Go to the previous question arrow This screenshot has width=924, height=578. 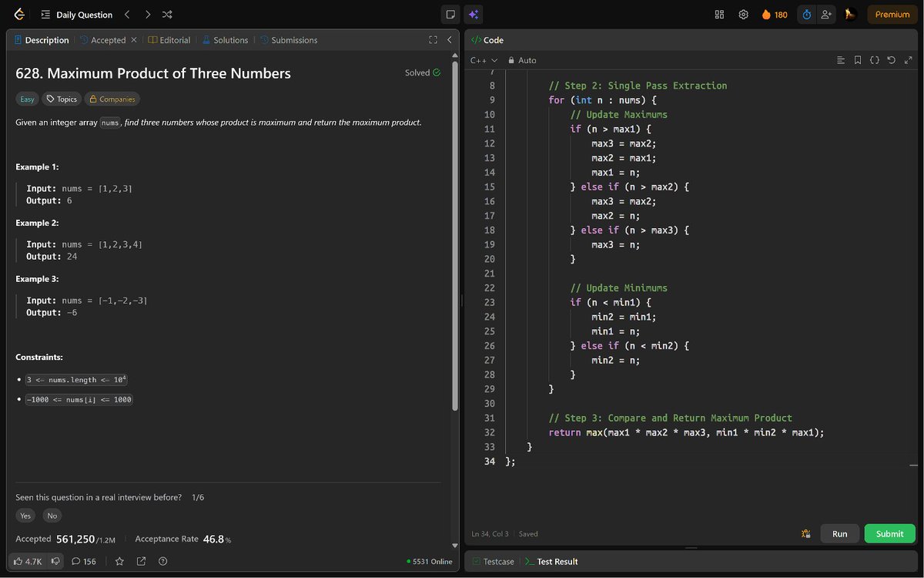click(x=127, y=15)
